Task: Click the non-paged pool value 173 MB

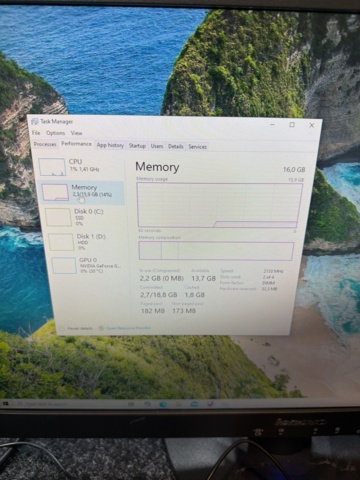Action: point(184,311)
